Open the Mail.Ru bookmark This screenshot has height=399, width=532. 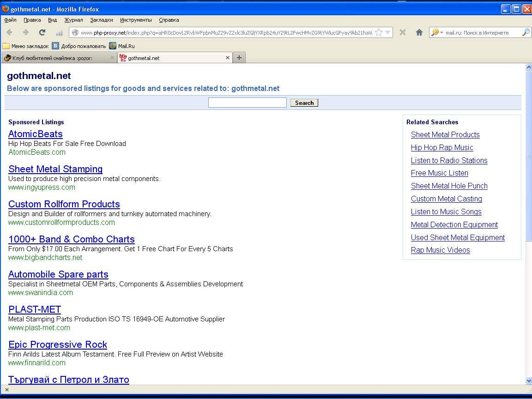(122, 46)
